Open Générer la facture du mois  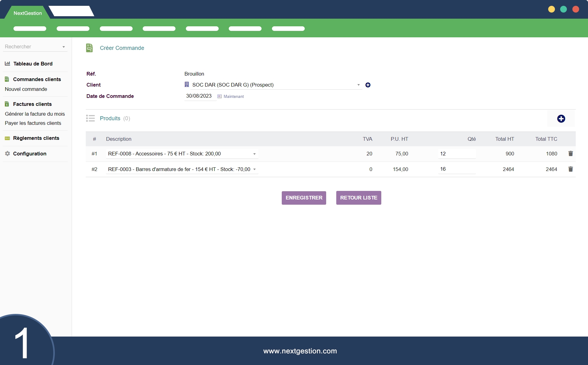tap(35, 114)
